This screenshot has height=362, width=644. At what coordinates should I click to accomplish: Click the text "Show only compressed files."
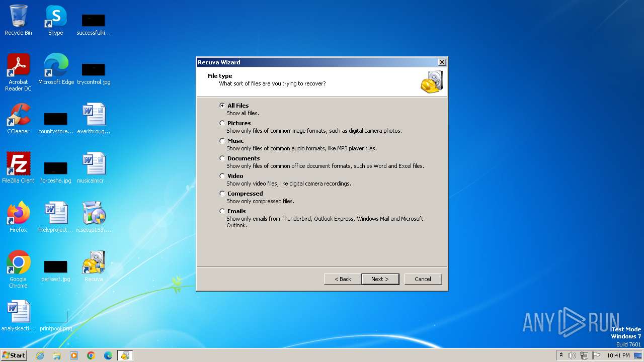pyautogui.click(x=260, y=201)
